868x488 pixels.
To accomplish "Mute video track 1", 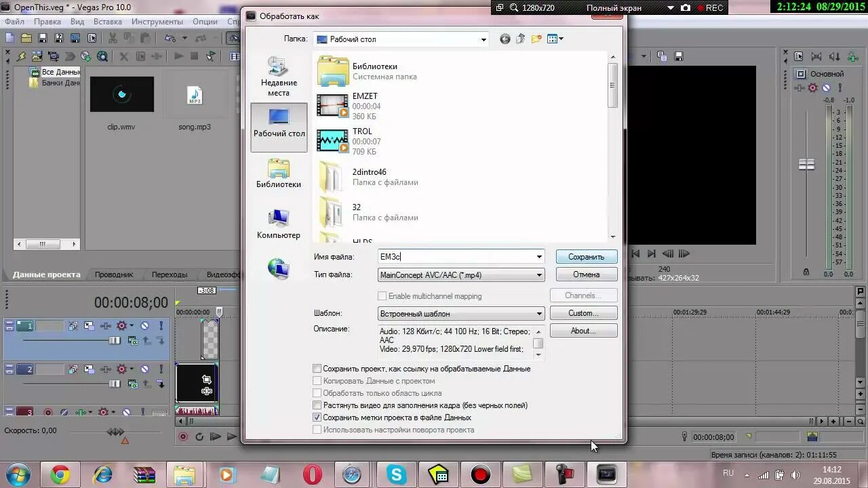I will 144,326.
